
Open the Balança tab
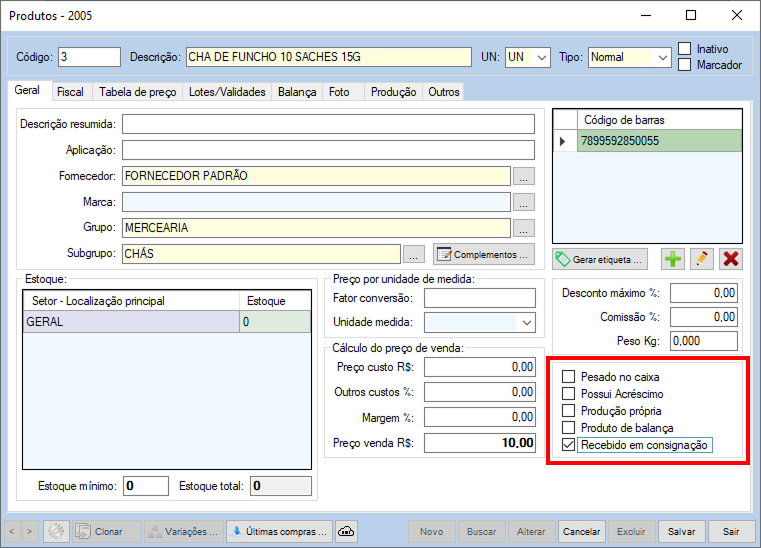click(297, 92)
